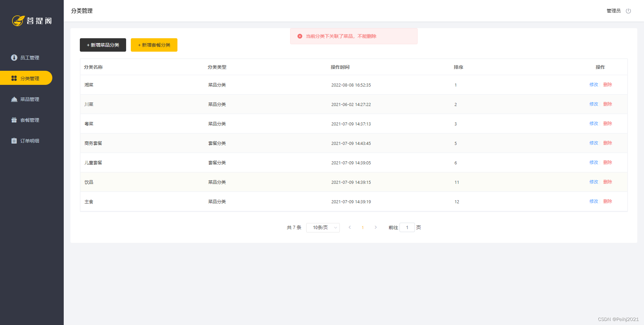Click timestamp 2021-06-02 14:27:22
Screen dimensions: 644x325
(351, 104)
